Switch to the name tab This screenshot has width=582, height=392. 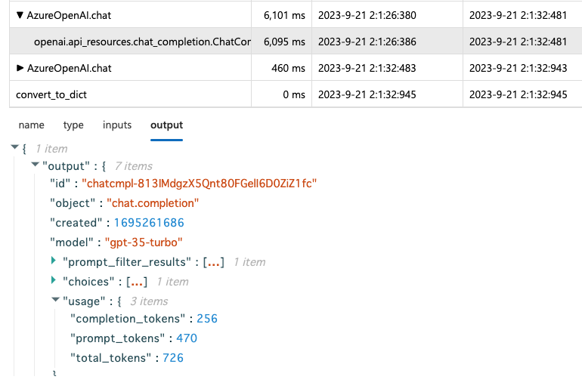tap(31, 125)
